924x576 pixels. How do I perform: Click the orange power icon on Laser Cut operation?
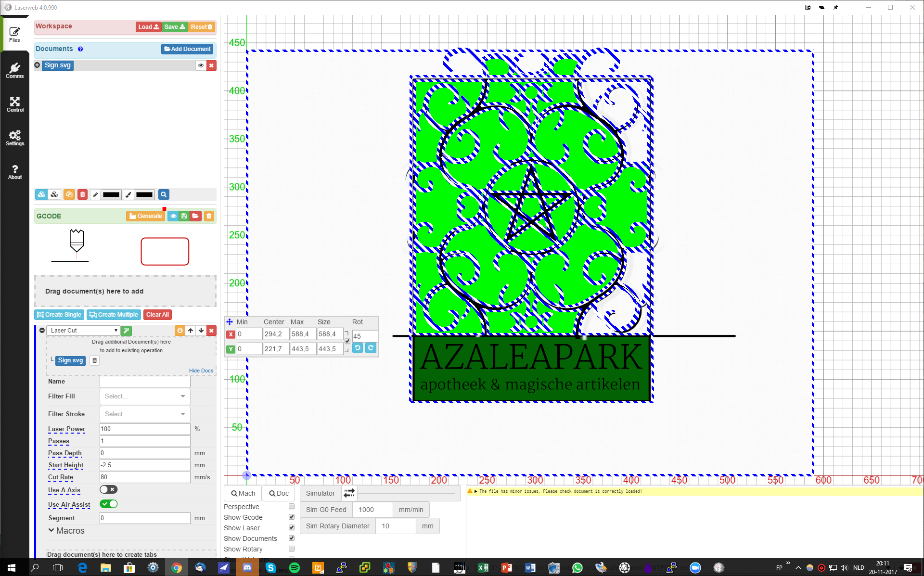coord(180,331)
